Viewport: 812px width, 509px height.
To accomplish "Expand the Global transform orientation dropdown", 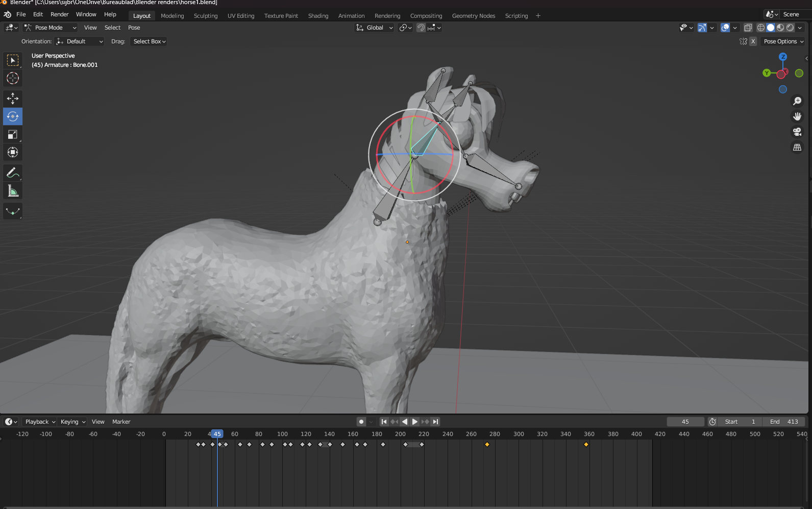I will tap(375, 28).
